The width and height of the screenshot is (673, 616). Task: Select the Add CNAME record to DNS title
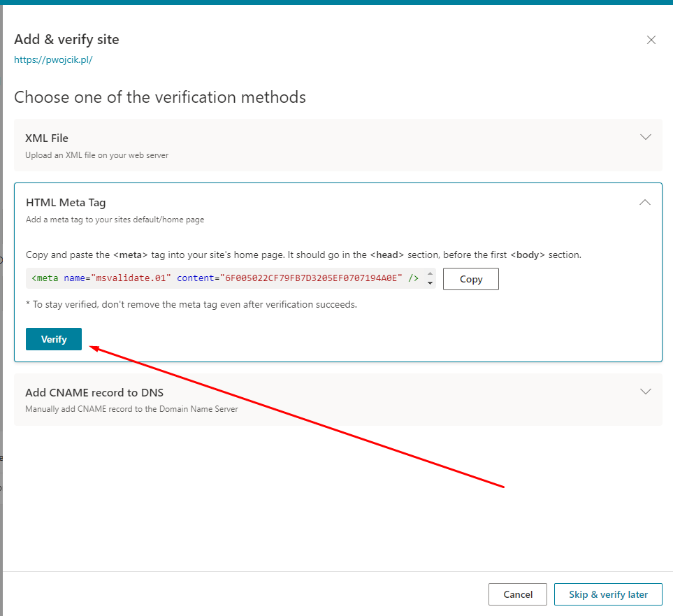click(x=94, y=392)
